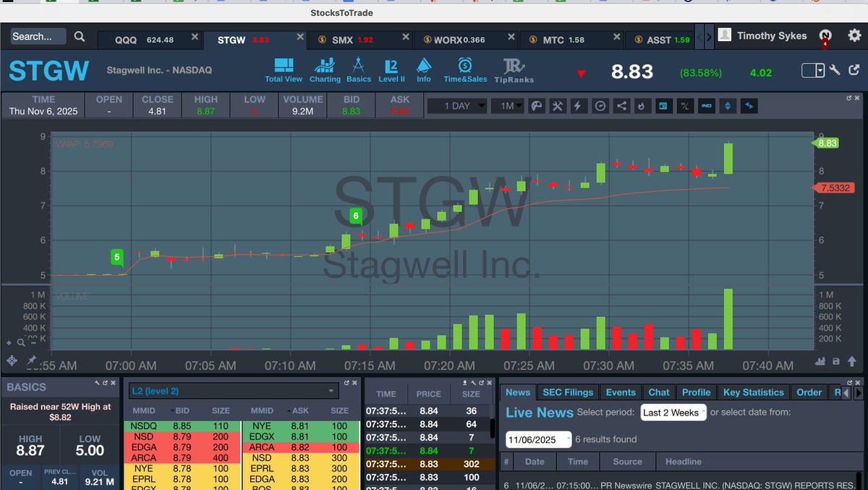Close the QQQ ticker tab
Screen dimensions: 868x490
tap(195, 37)
